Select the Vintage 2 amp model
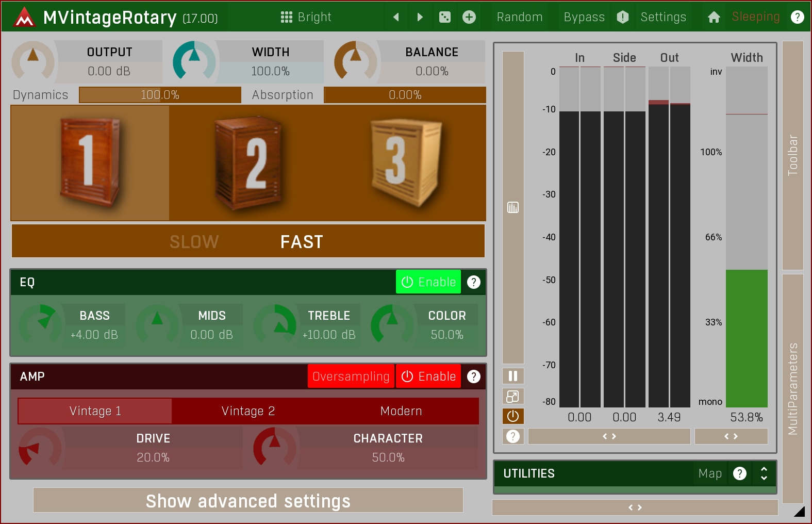 coord(248,411)
